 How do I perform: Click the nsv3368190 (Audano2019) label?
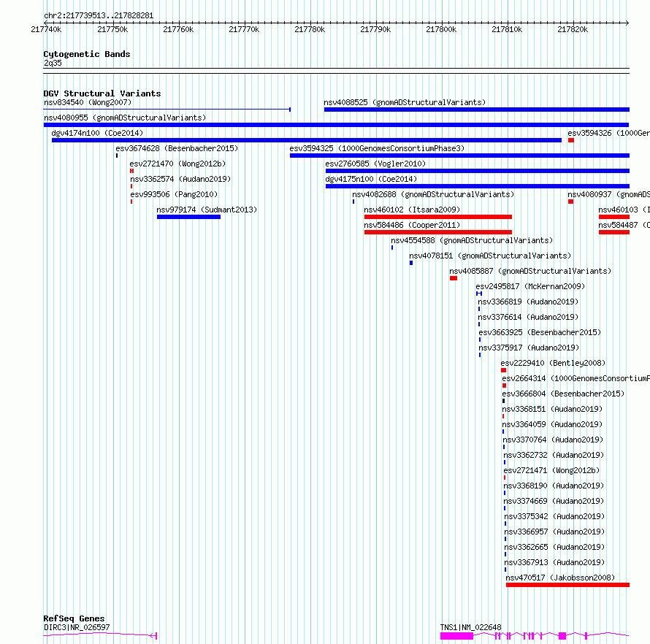[x=554, y=486]
